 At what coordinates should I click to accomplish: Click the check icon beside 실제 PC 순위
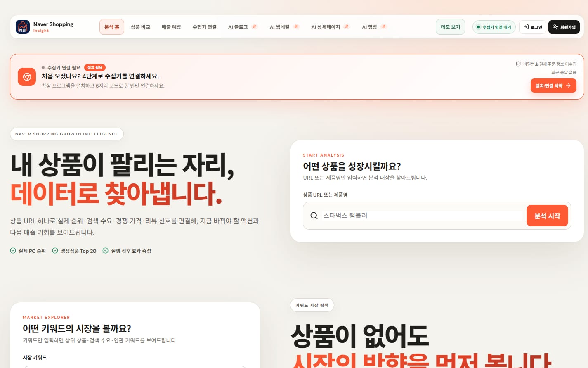coord(13,251)
